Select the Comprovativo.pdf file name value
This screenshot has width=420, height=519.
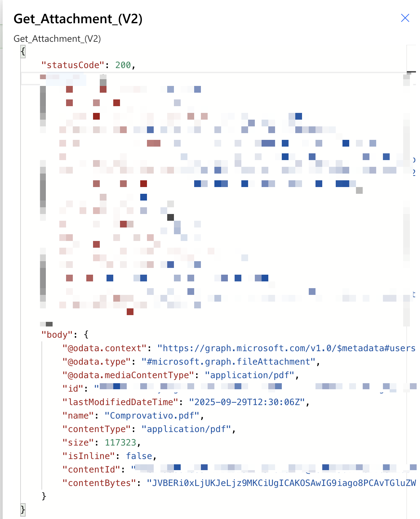(x=152, y=416)
